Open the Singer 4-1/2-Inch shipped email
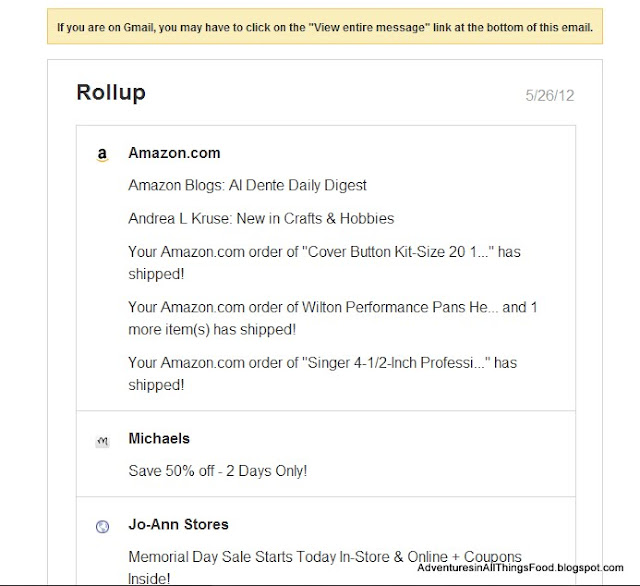The width and height of the screenshot is (640, 586). pyautogui.click(x=322, y=374)
